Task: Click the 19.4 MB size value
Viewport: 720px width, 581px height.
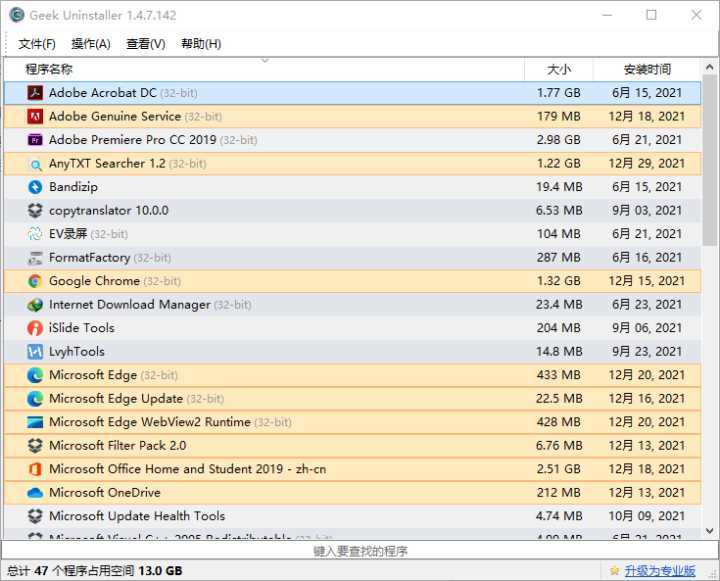Action: [559, 187]
